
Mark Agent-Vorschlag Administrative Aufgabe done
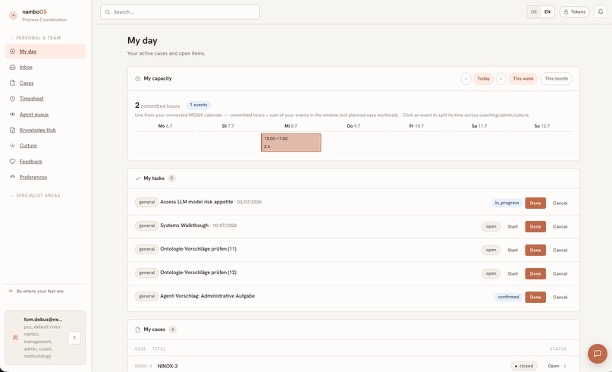[x=535, y=297]
